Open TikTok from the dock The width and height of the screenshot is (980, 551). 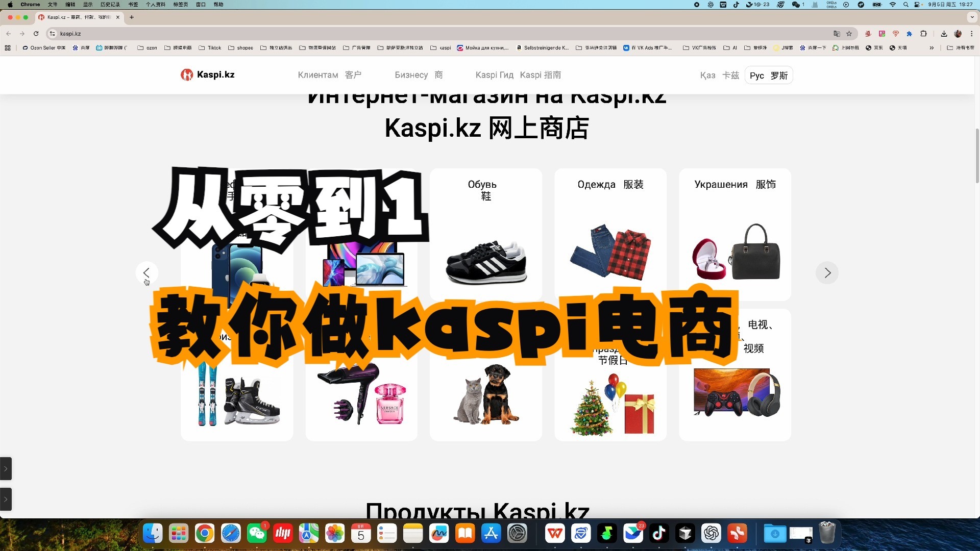pyautogui.click(x=659, y=534)
